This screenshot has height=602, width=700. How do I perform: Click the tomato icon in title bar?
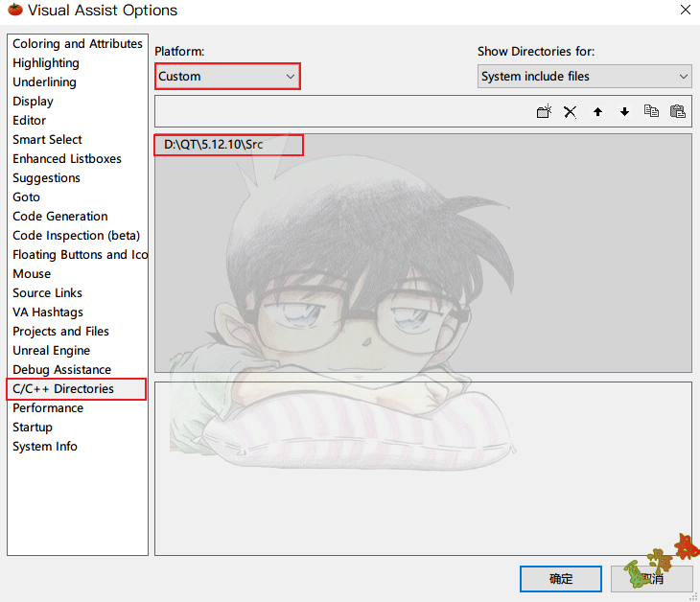click(x=14, y=11)
